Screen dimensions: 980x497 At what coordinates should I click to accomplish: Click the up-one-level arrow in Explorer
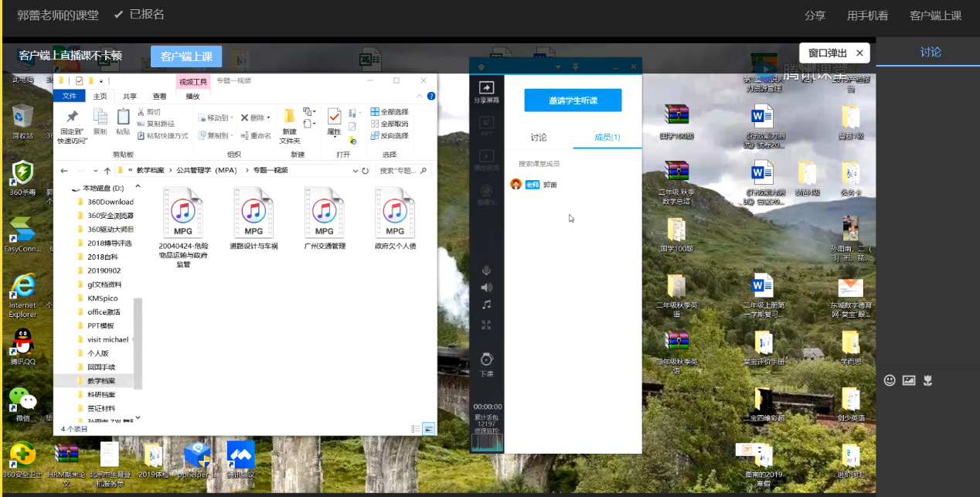click(x=107, y=170)
